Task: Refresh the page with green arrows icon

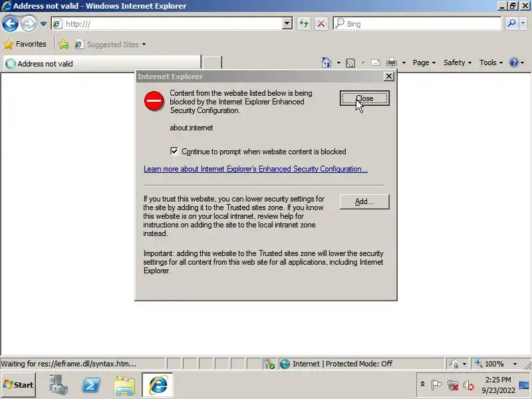Action: (304, 24)
